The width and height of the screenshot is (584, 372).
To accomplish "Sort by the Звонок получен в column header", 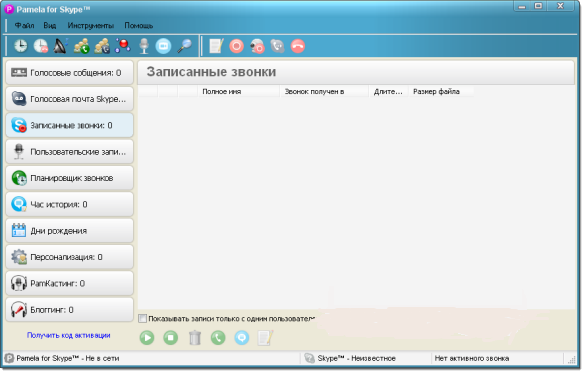I will (x=324, y=91).
